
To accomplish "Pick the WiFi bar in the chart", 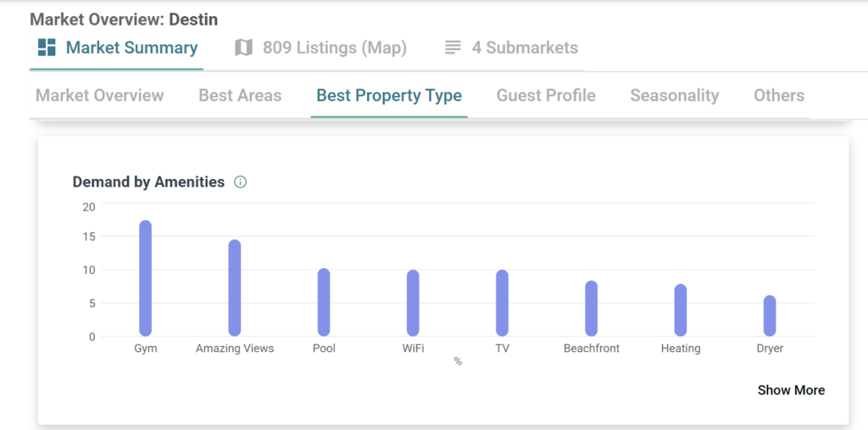I will point(413,303).
